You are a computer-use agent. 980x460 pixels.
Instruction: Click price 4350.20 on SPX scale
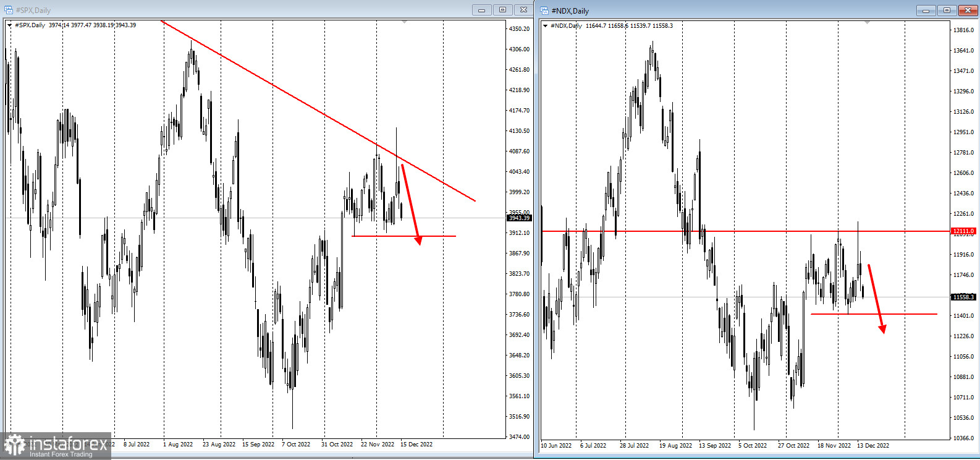(x=519, y=29)
